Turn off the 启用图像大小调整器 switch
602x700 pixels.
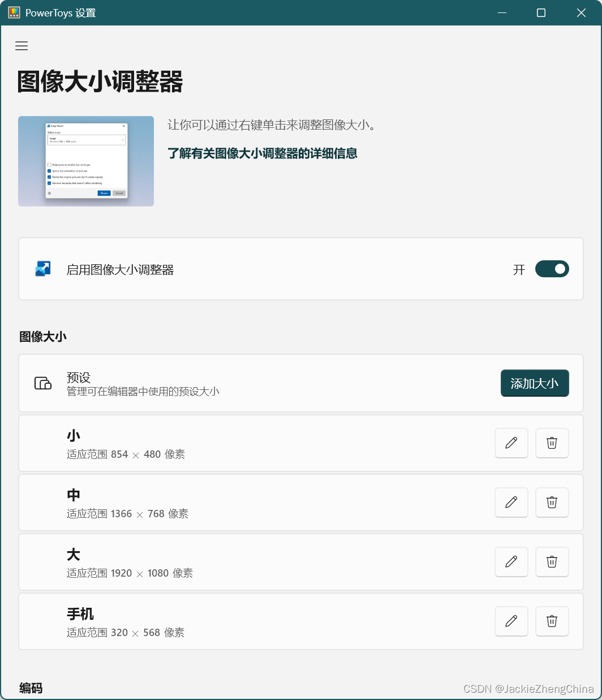552,269
